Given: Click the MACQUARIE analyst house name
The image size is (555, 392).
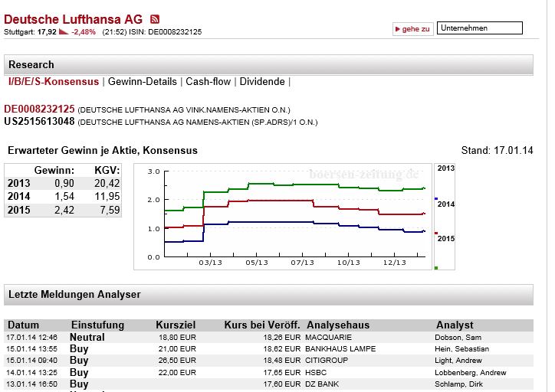Looking at the screenshot, I should [328, 338].
